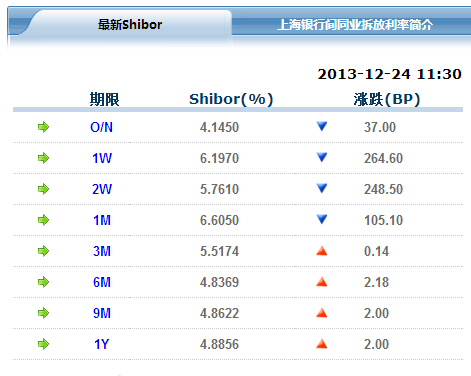Click the 3M change value 0.14

[376, 251]
